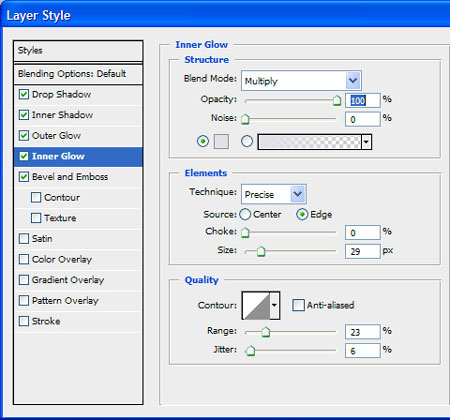
Task: Open the Technique dropdown showing Precise
Action: coord(274,194)
